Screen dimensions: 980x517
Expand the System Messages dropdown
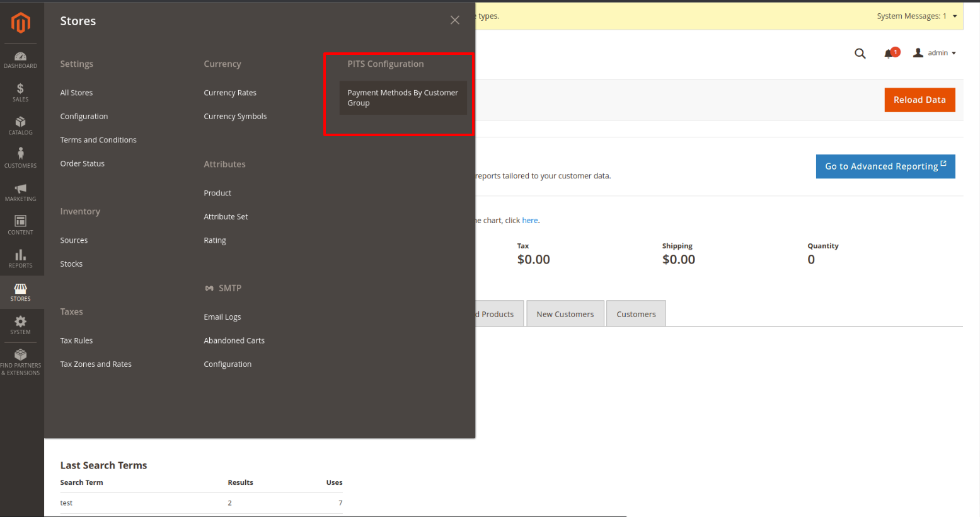[917, 16]
